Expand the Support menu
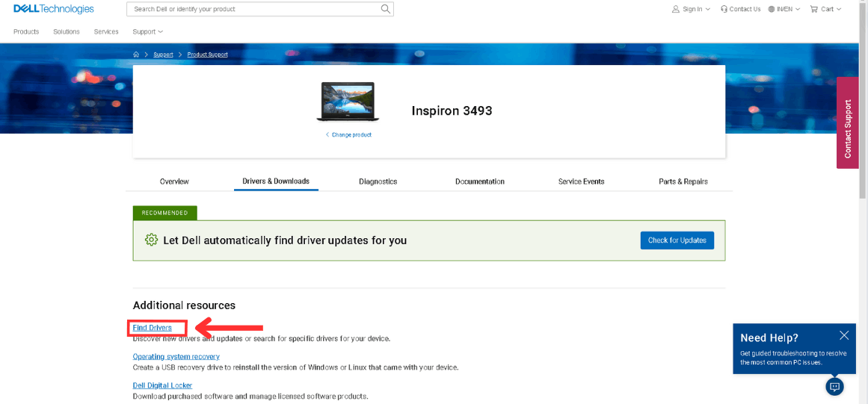 point(148,31)
